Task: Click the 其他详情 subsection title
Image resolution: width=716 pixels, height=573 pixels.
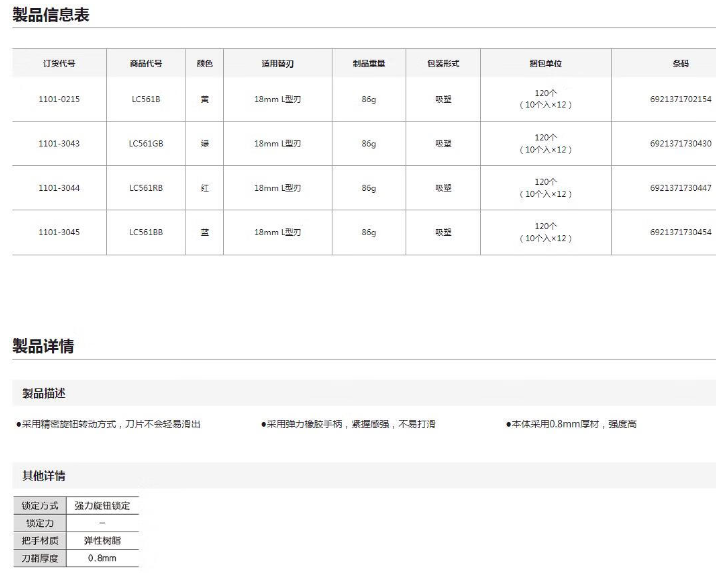Action: 44,475
